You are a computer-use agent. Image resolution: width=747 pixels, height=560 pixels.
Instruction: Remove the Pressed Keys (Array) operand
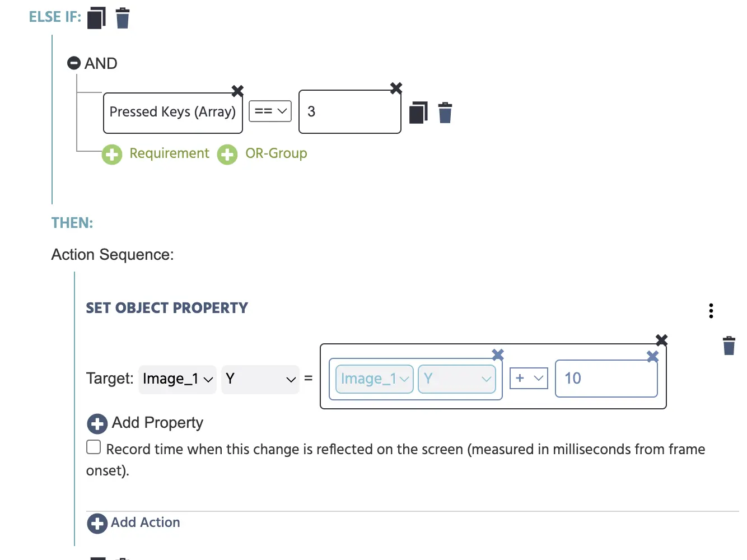point(237,91)
